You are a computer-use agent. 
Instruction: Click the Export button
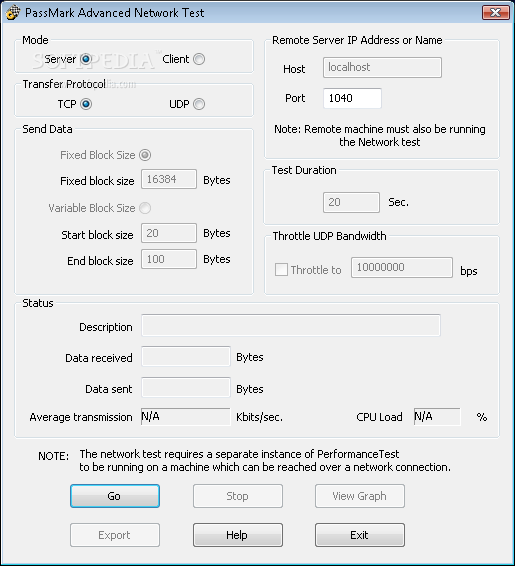115,535
